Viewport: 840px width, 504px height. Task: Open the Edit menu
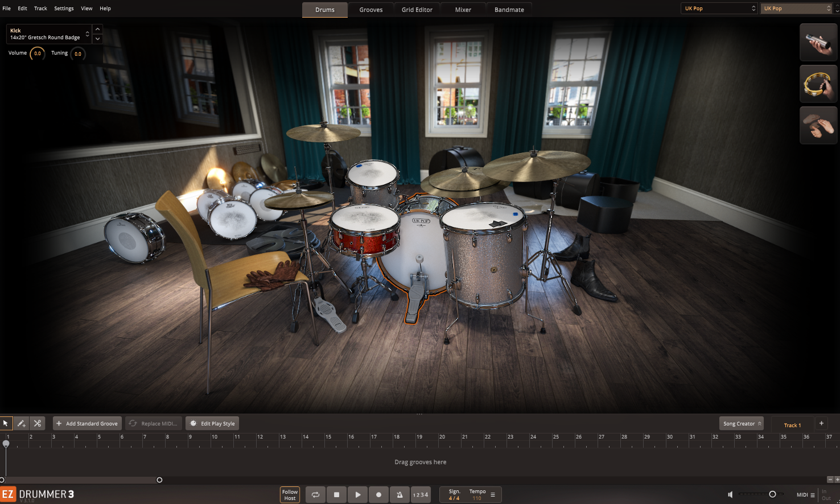click(x=22, y=9)
